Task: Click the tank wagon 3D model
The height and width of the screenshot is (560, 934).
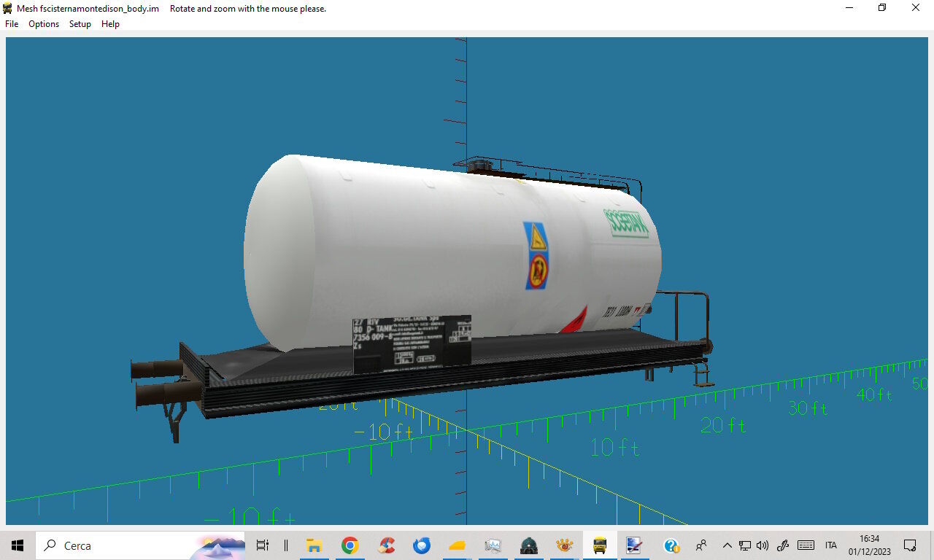Action: click(423, 299)
